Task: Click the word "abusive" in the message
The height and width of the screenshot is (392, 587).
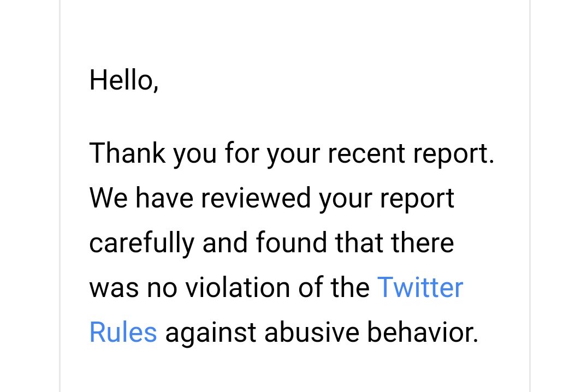Action: click(x=312, y=332)
